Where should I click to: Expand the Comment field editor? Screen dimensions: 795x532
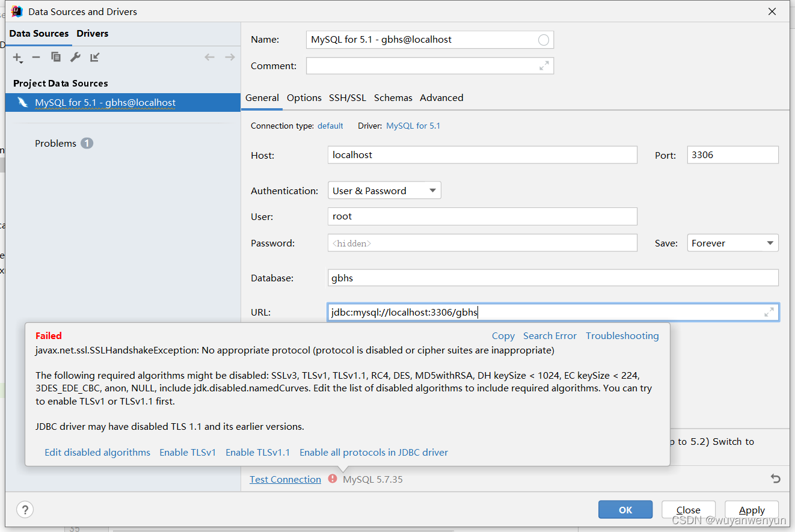[x=544, y=66]
